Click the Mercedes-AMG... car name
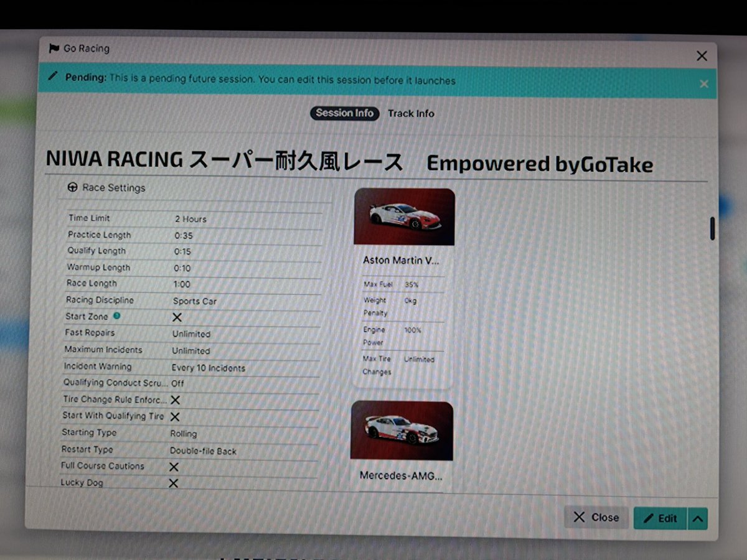The width and height of the screenshot is (747, 560). point(401,476)
